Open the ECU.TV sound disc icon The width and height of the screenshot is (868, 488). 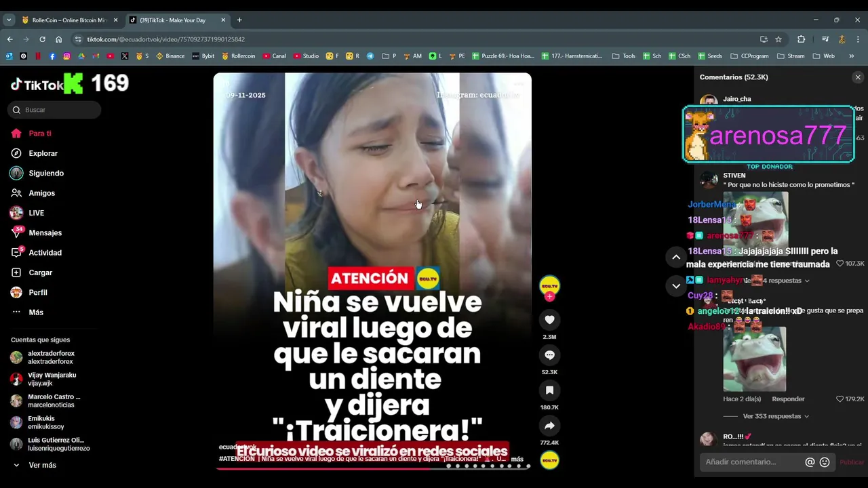549,461
